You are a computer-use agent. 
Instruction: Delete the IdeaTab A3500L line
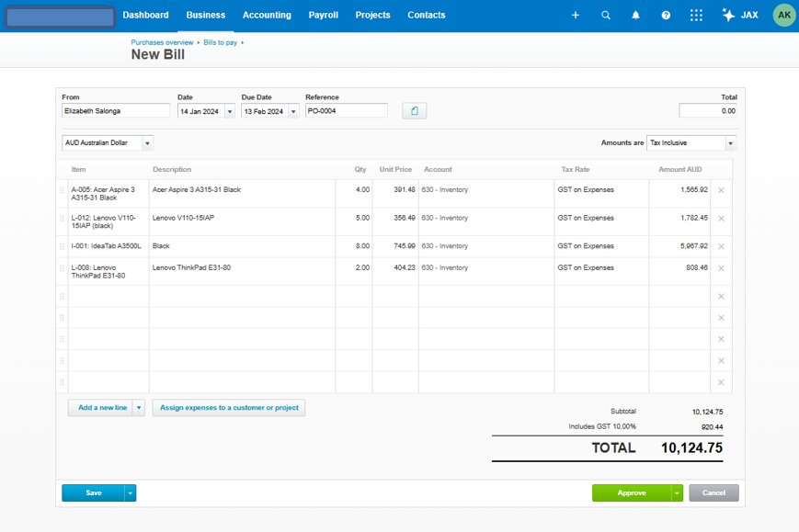click(721, 246)
